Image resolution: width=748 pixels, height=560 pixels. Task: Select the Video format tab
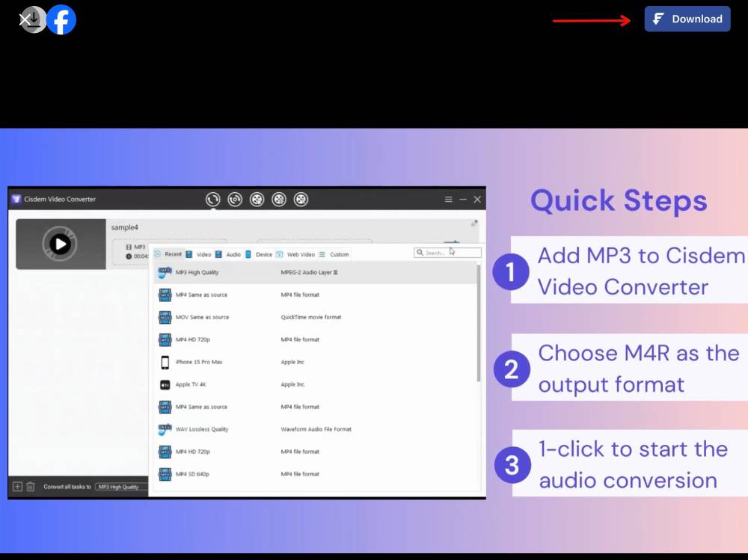coord(198,254)
